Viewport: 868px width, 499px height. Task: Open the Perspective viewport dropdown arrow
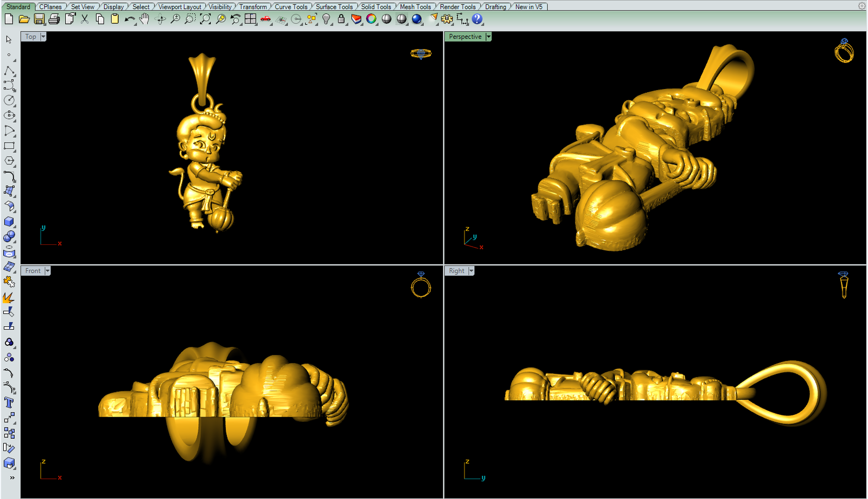(x=488, y=36)
